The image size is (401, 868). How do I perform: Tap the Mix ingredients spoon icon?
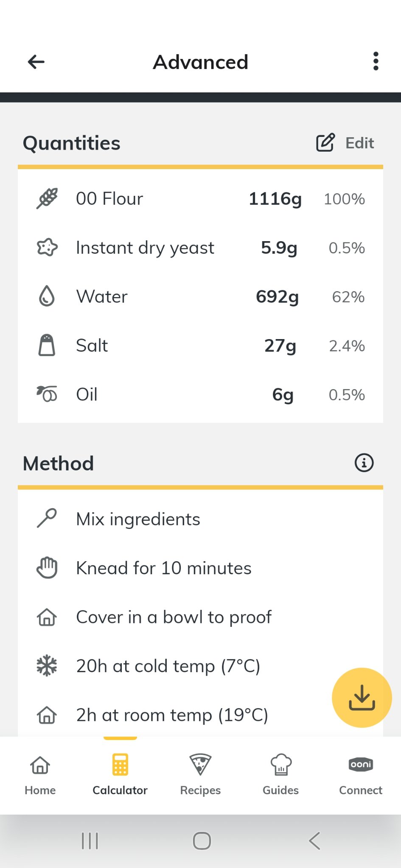47,518
